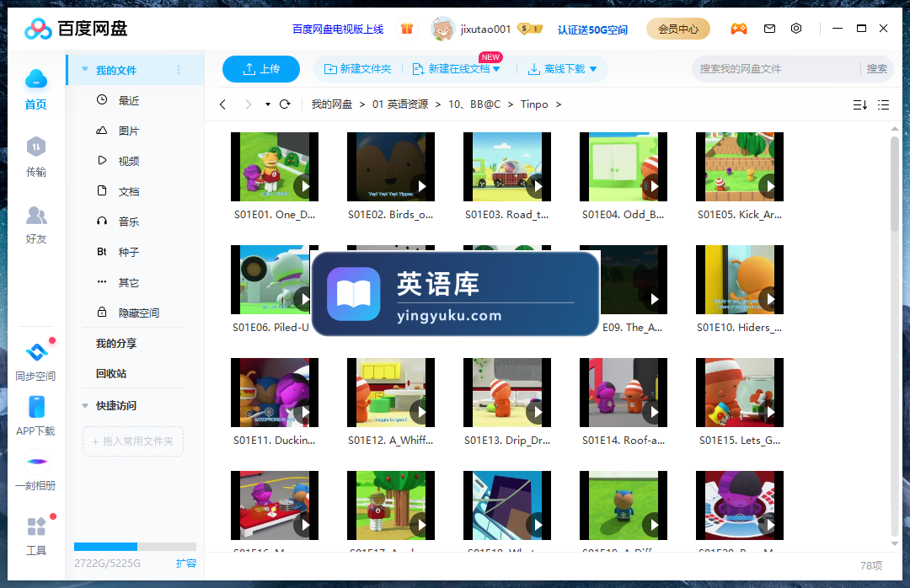Open 回收站 recycle bin
This screenshot has height=588, width=910.
111,374
